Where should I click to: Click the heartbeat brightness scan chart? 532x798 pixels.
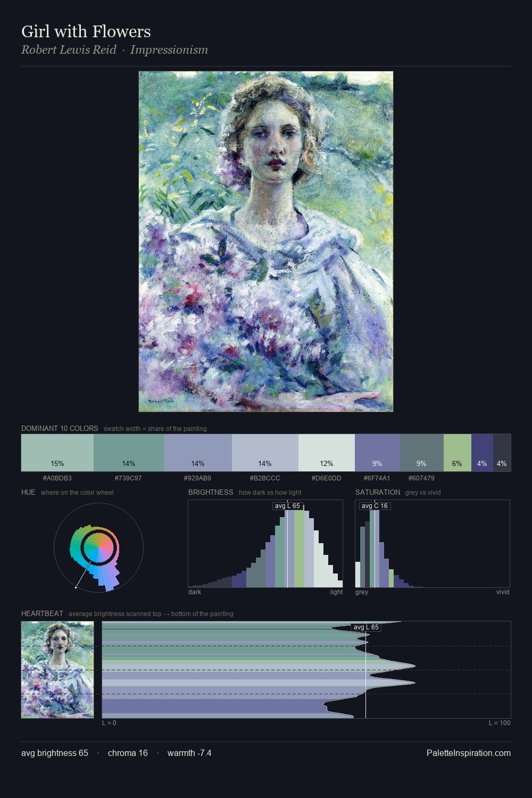[306, 670]
